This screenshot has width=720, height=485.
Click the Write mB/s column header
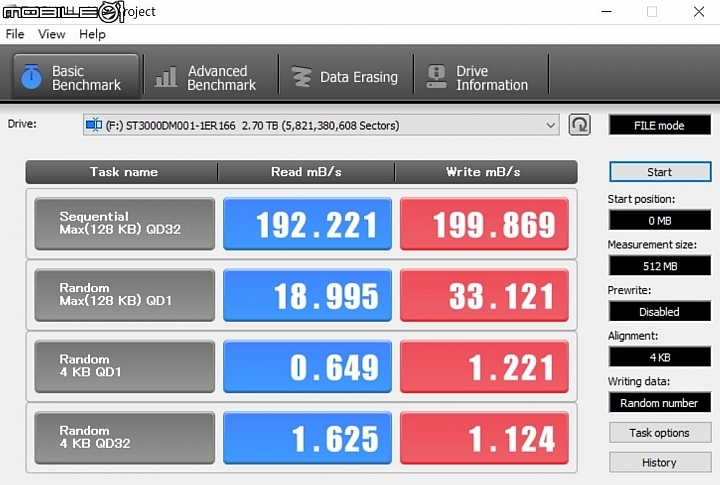486,172
